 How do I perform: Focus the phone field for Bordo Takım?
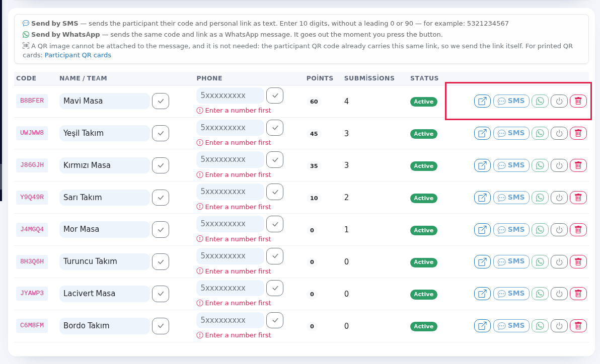[x=230, y=320]
